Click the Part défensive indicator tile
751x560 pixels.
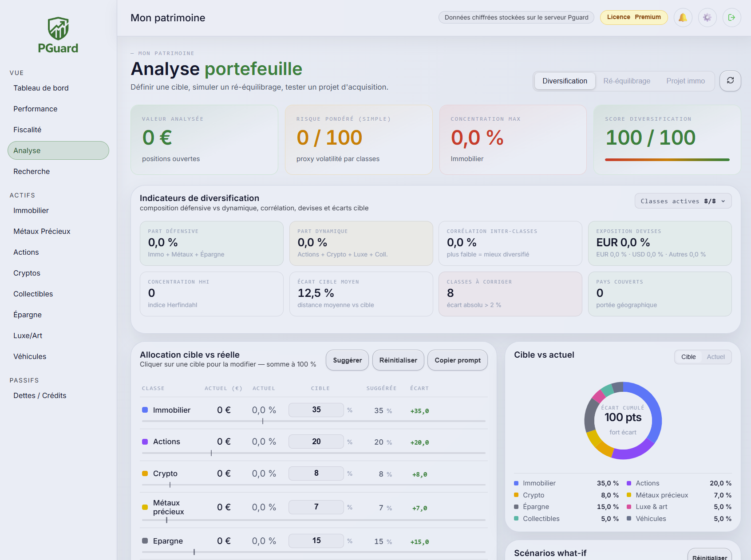point(212,244)
